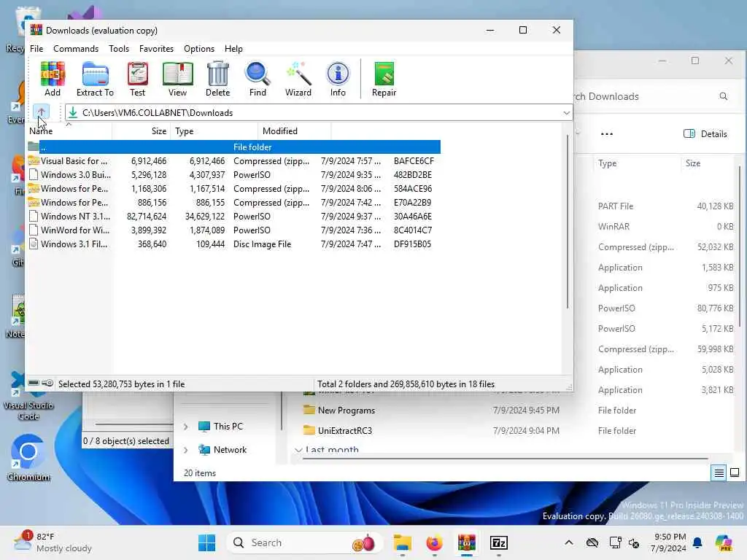Go up one folder level in WinRAR
747x560 pixels.
[x=42, y=113]
